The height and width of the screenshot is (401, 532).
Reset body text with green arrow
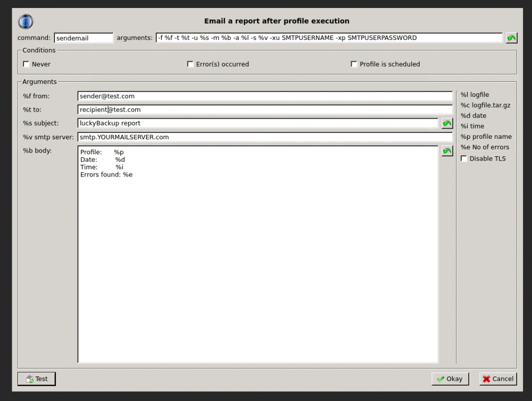[447, 151]
